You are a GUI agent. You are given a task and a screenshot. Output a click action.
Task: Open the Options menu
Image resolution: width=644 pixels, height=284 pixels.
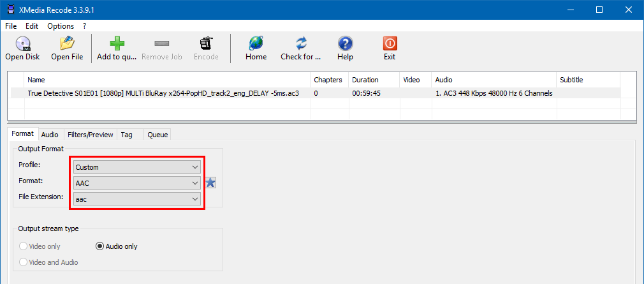click(61, 26)
